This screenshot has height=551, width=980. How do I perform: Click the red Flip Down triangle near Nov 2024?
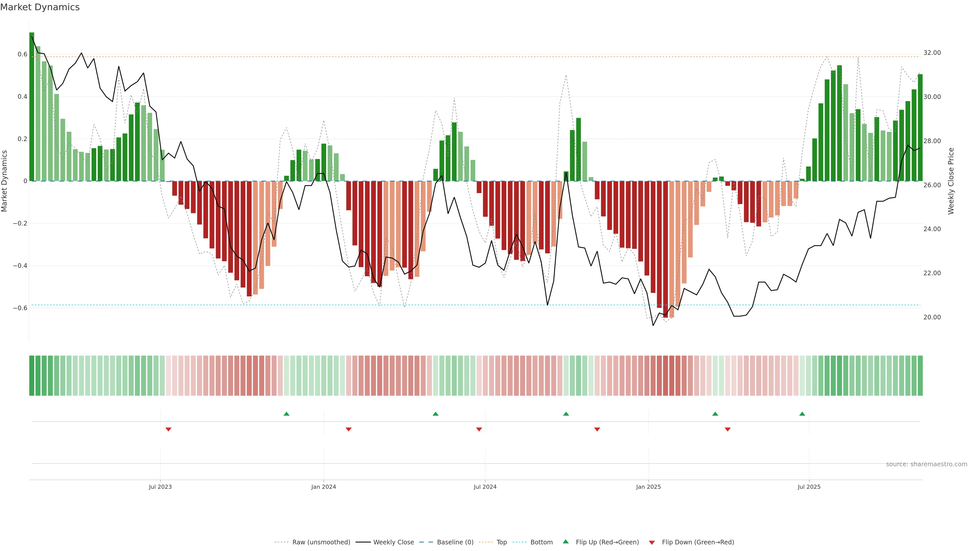coord(597,429)
